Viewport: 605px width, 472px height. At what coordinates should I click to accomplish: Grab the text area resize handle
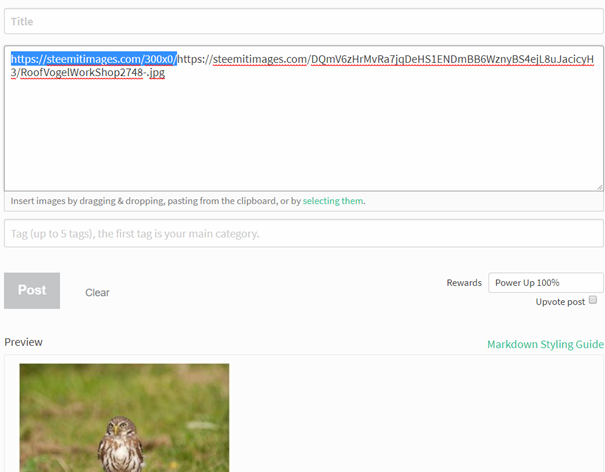[x=600, y=187]
